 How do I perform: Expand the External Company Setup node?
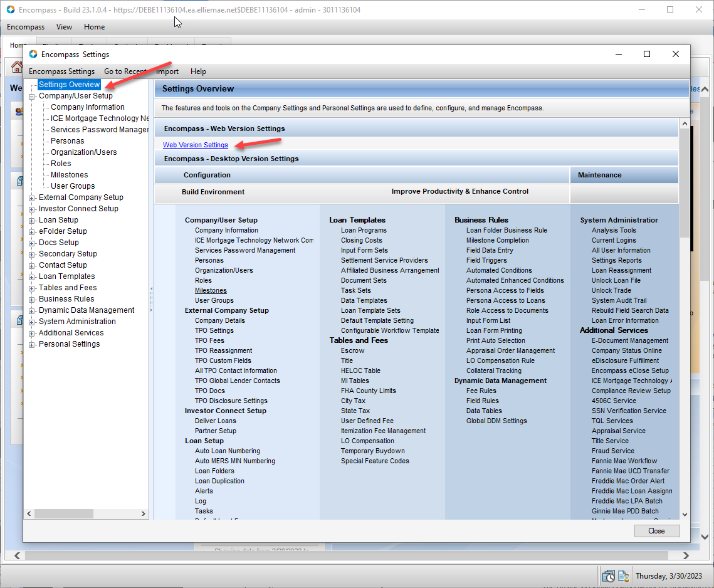tap(32, 198)
